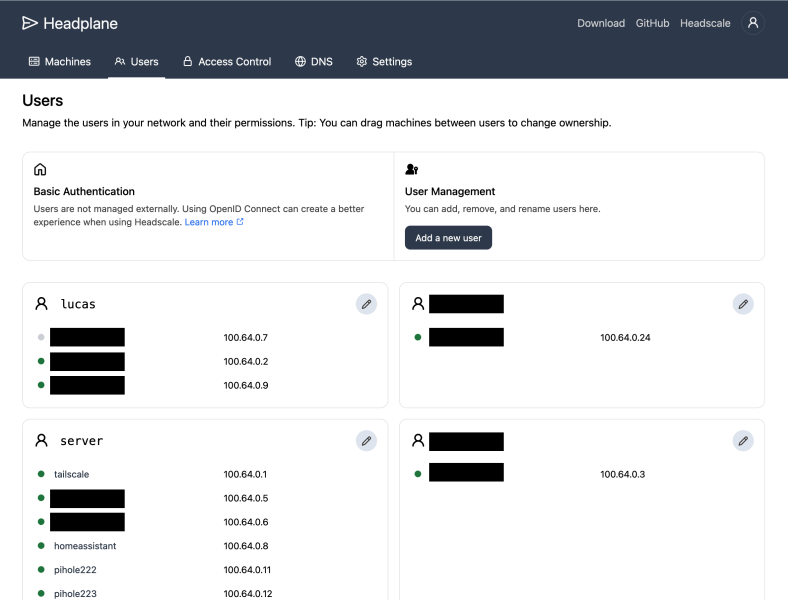Click edit pencil for user owning 100.64.0.24

pos(743,304)
